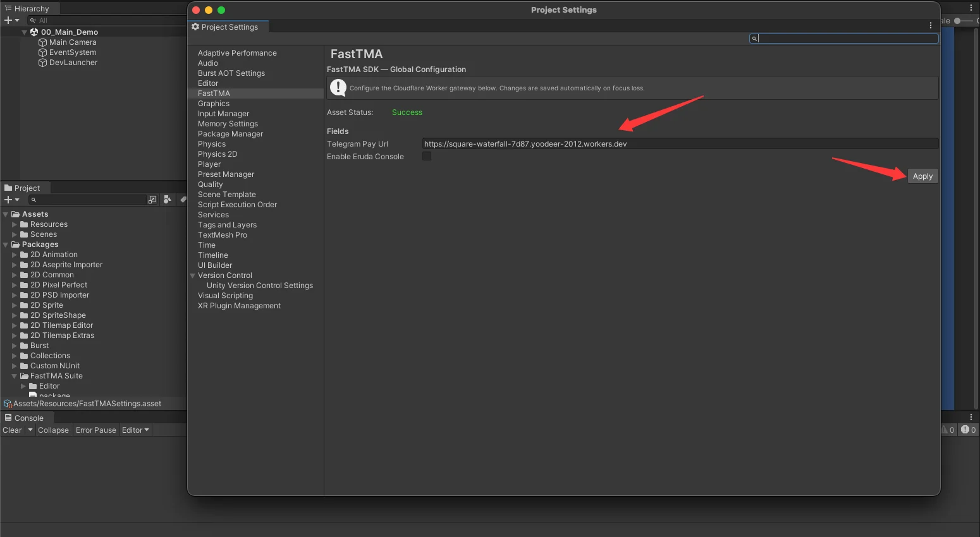Toggle Collapse in the Console toolbar

[53, 430]
